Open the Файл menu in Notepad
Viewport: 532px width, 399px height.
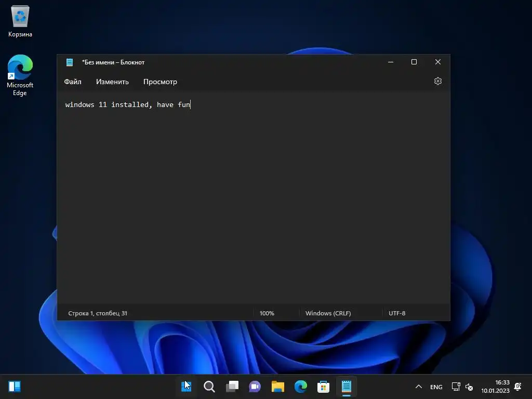click(73, 82)
